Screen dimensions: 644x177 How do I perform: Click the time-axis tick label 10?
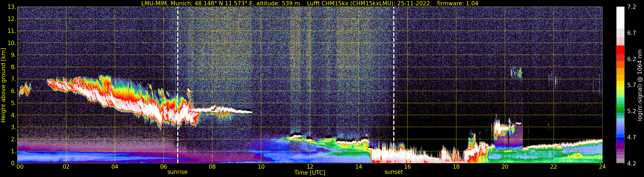[x=261, y=167]
